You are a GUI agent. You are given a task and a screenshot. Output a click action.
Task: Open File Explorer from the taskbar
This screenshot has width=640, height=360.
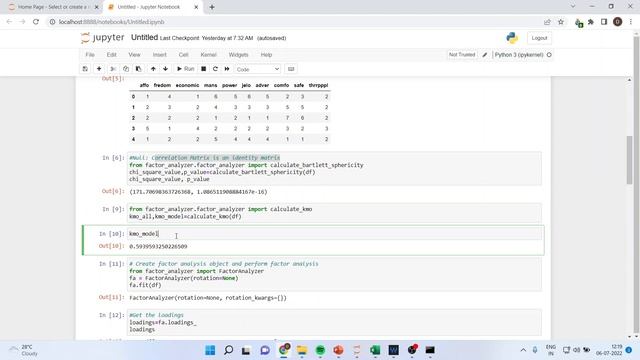(x=302, y=350)
